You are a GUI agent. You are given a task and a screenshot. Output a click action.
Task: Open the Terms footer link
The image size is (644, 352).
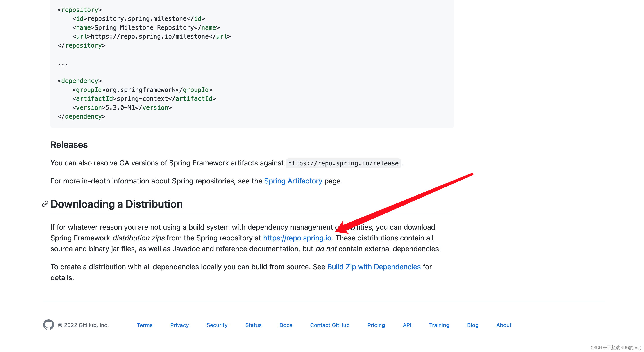coord(145,325)
